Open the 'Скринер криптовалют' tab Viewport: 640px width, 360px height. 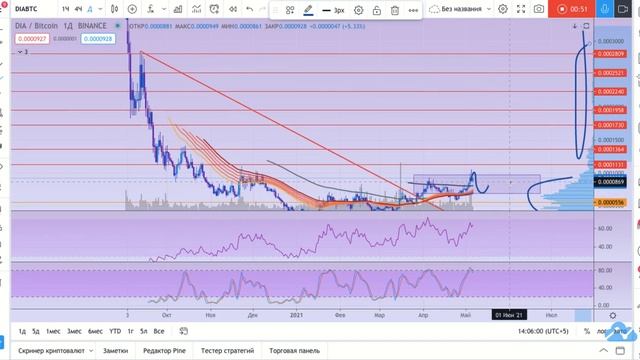[51, 351]
